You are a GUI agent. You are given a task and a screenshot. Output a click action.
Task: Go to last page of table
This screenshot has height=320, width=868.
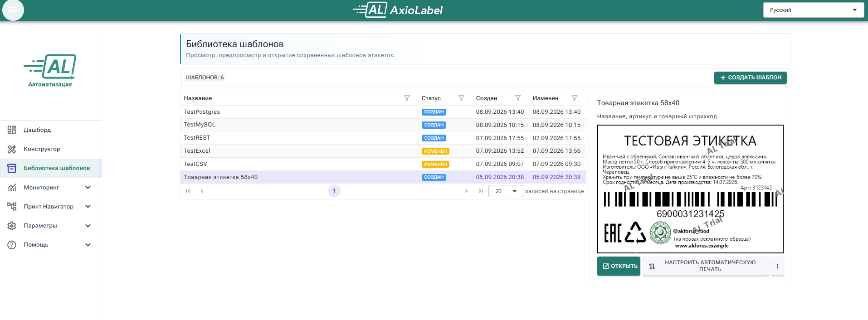tap(480, 191)
